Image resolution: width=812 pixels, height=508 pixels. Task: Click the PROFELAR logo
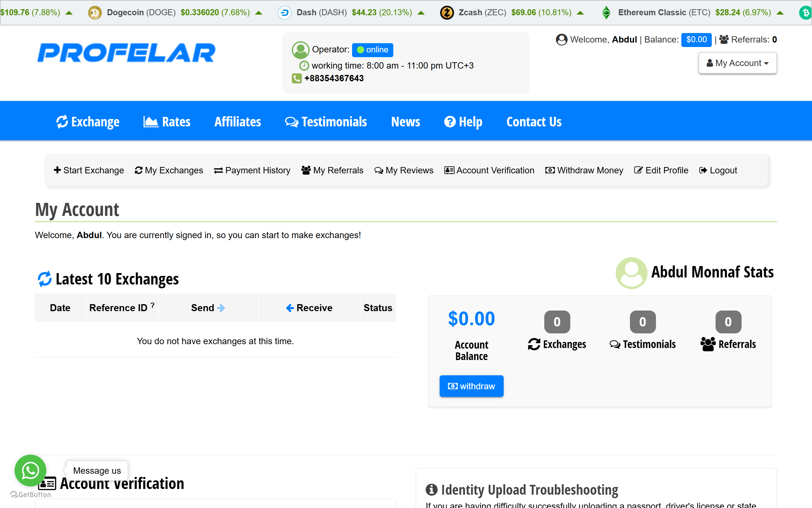pyautogui.click(x=126, y=53)
